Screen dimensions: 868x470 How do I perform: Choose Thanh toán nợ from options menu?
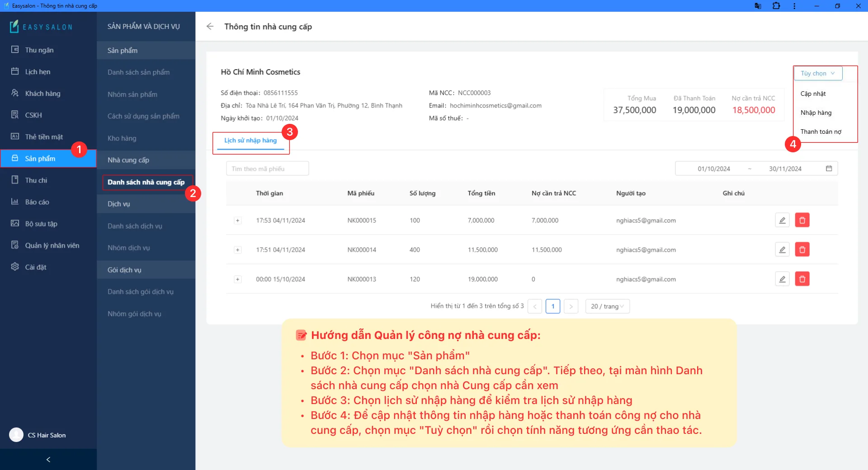click(821, 132)
